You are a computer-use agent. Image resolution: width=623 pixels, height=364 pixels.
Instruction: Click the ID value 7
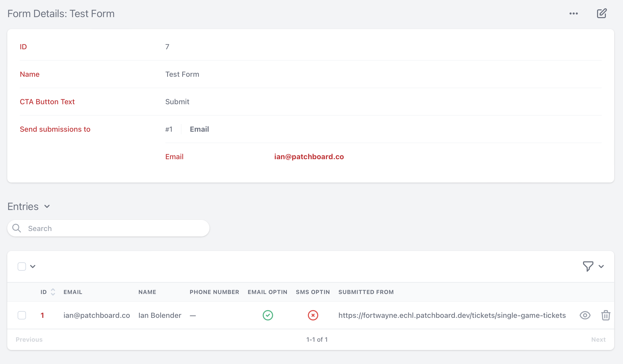click(x=167, y=47)
